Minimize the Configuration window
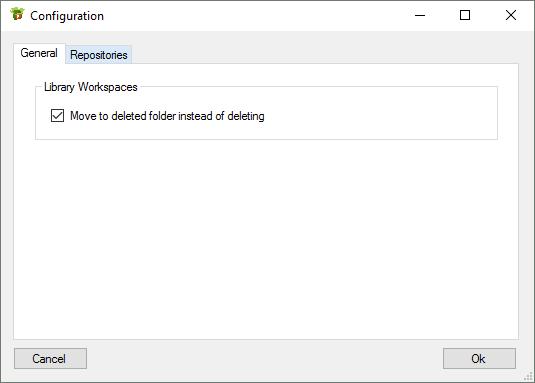Viewport: 535px width, 383px height. [x=420, y=15]
